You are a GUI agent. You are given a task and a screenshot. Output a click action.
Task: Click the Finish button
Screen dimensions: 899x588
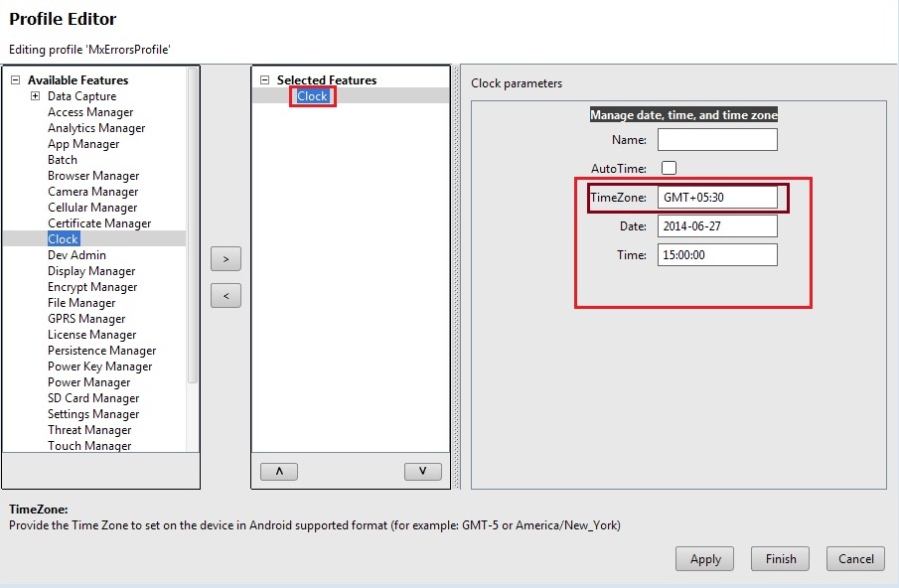tap(780, 559)
